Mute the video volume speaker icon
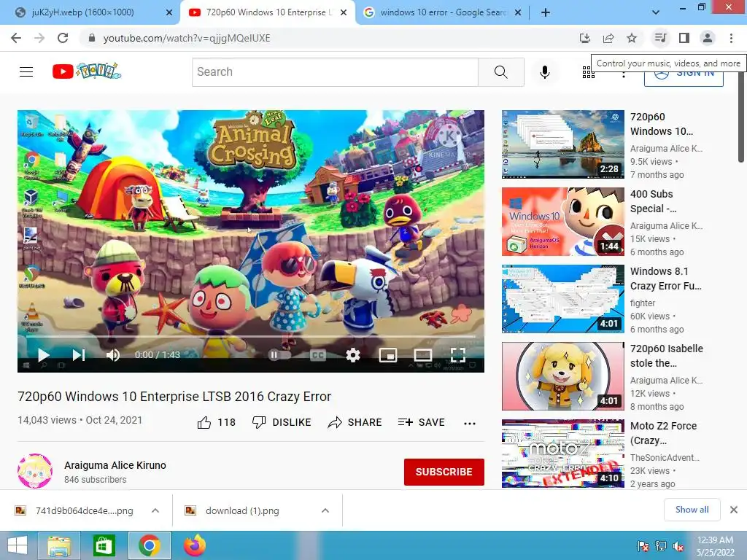 (113, 355)
